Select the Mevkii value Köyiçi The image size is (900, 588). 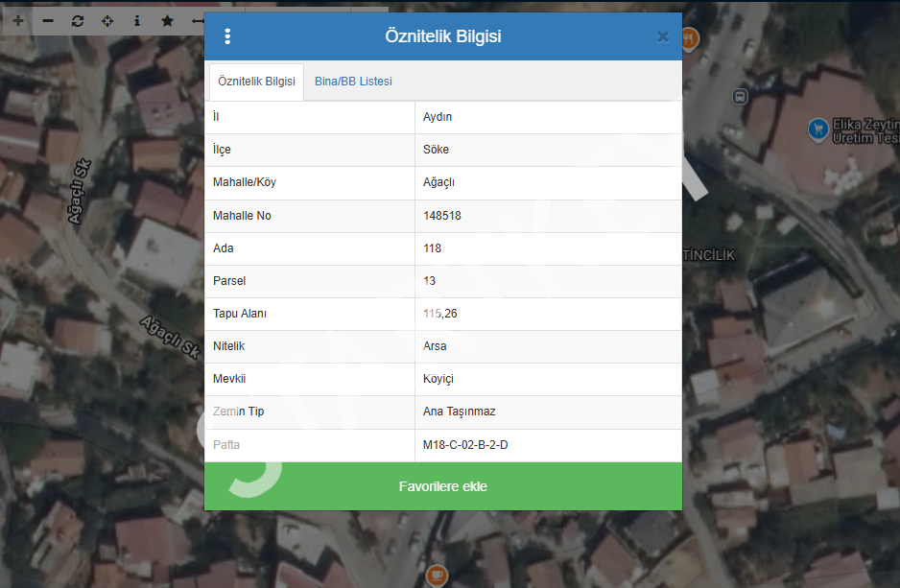tap(438, 379)
